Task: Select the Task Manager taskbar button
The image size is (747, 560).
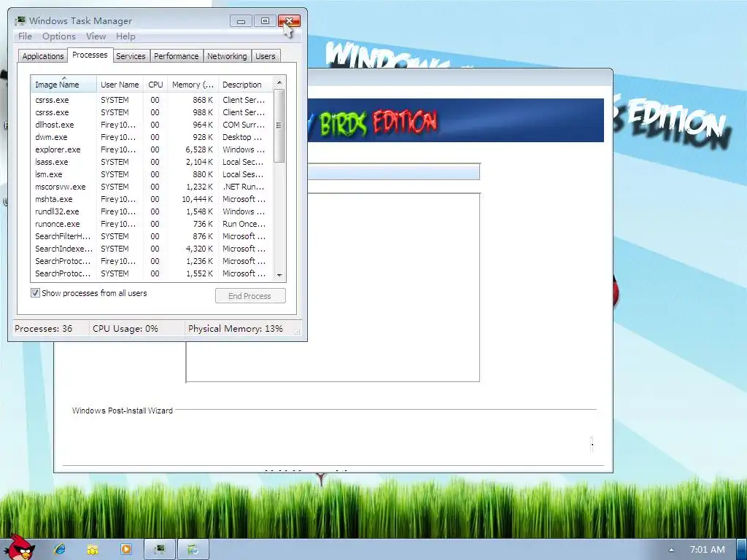Action: (160, 550)
